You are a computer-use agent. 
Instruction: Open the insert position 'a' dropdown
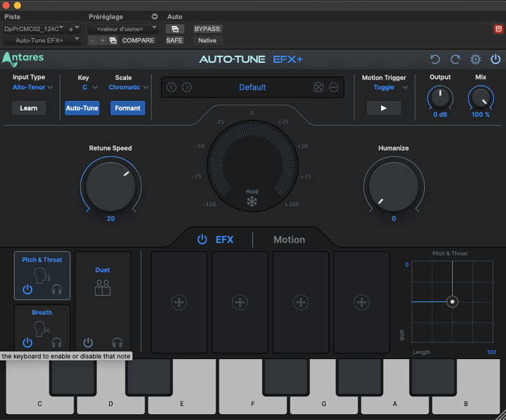[x=74, y=29]
